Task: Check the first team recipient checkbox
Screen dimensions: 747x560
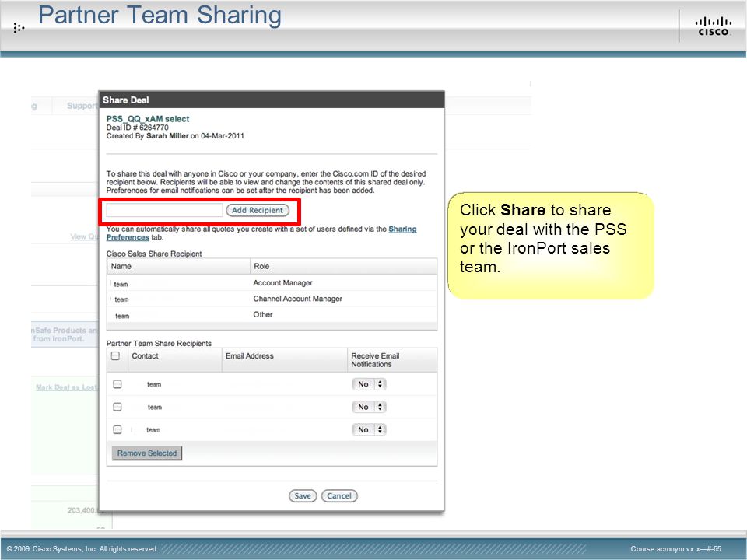Action: 117,383
